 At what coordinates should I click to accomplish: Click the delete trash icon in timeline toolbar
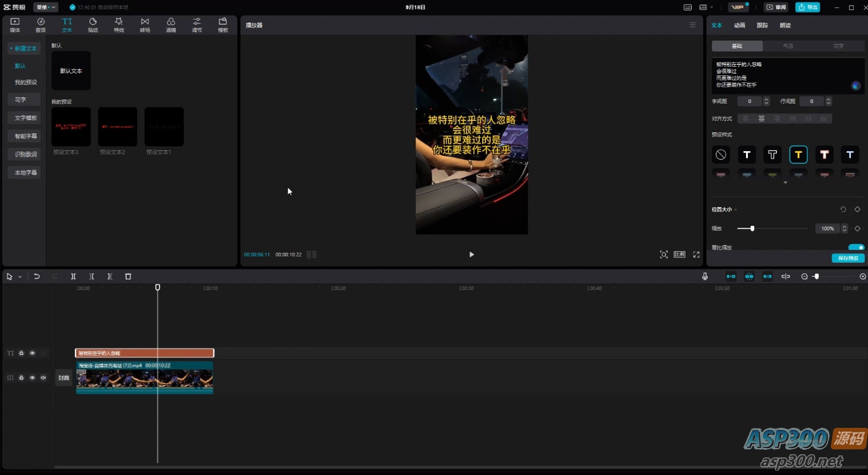coord(128,276)
